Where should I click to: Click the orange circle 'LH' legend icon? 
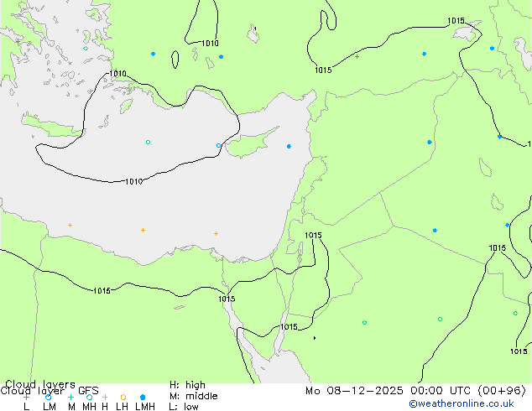click(123, 397)
